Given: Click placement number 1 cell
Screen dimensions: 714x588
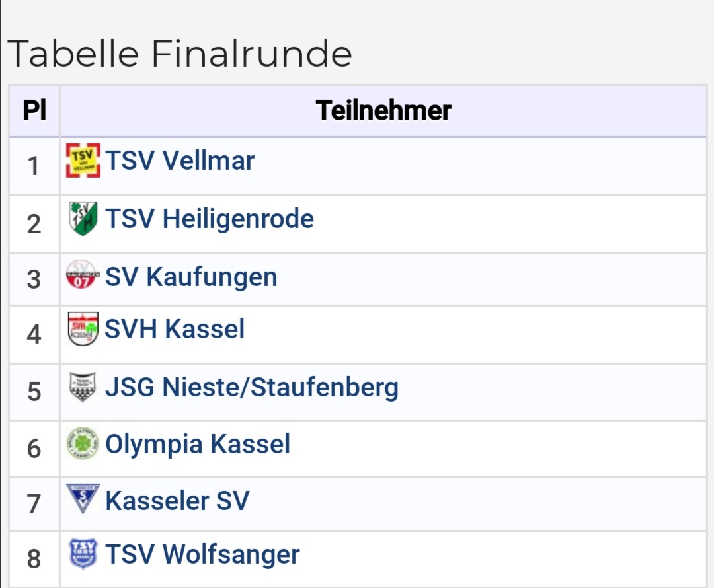Looking at the screenshot, I should (x=34, y=166).
